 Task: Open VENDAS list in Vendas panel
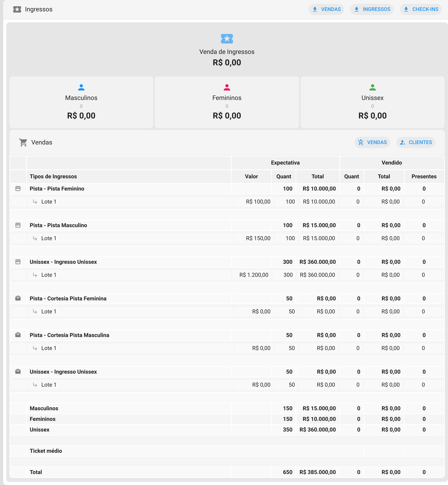(x=372, y=142)
